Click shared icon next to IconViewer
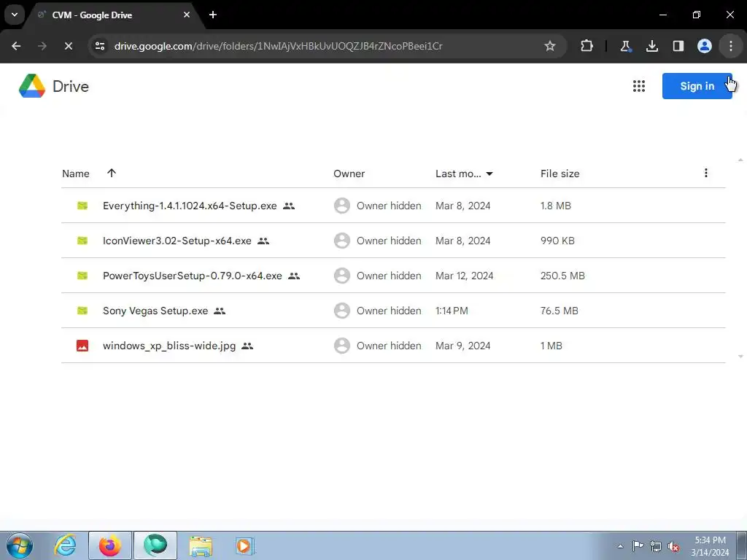 (x=263, y=241)
